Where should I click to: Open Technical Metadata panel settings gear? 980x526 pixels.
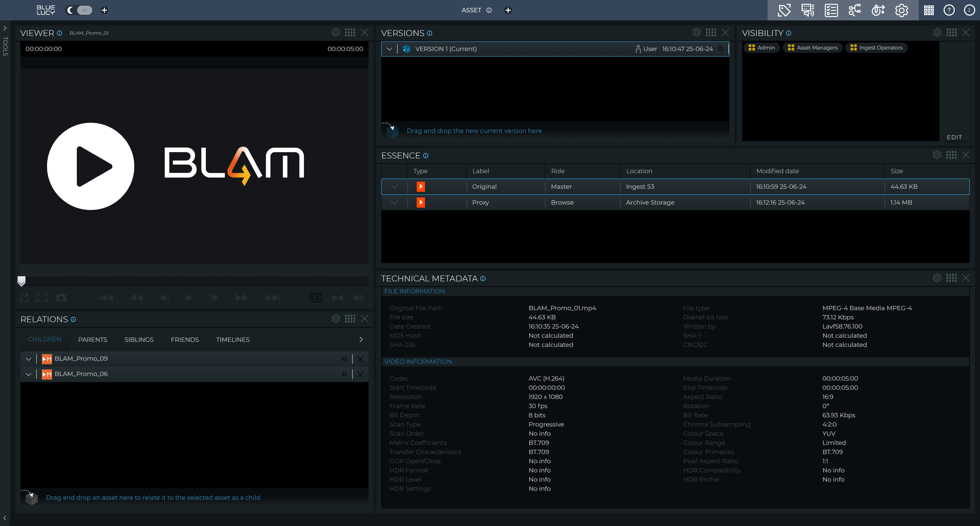[937, 278]
